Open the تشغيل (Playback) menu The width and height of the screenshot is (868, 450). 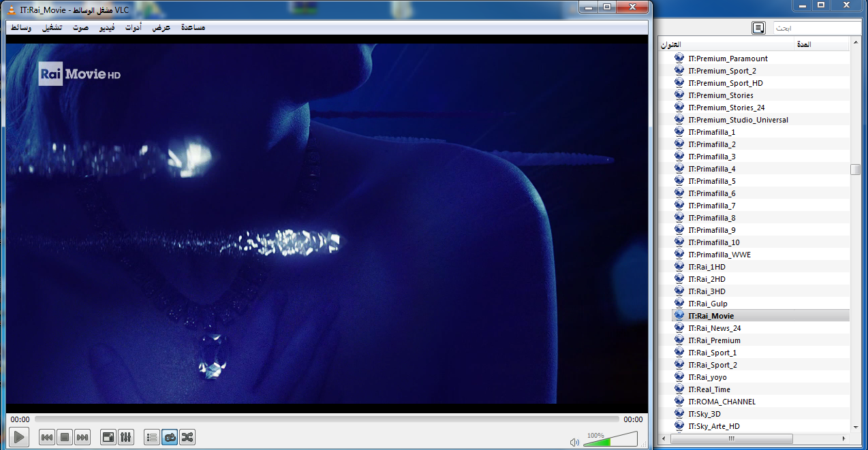[52, 28]
